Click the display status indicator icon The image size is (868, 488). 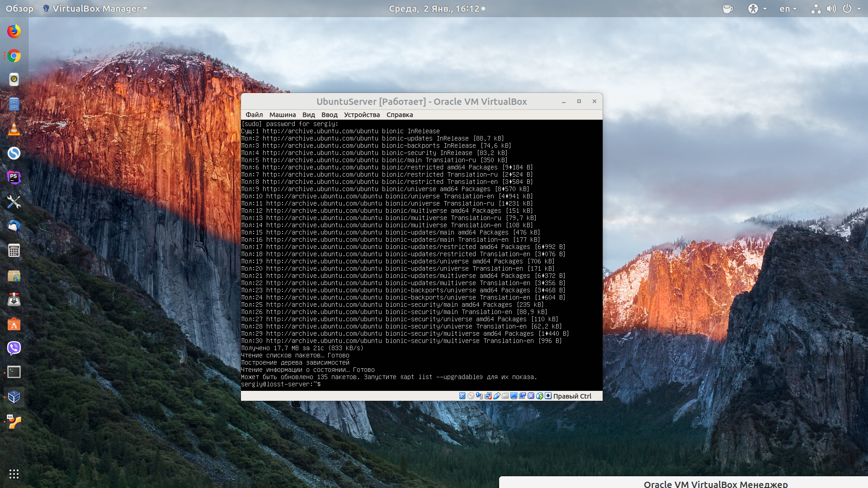(514, 396)
